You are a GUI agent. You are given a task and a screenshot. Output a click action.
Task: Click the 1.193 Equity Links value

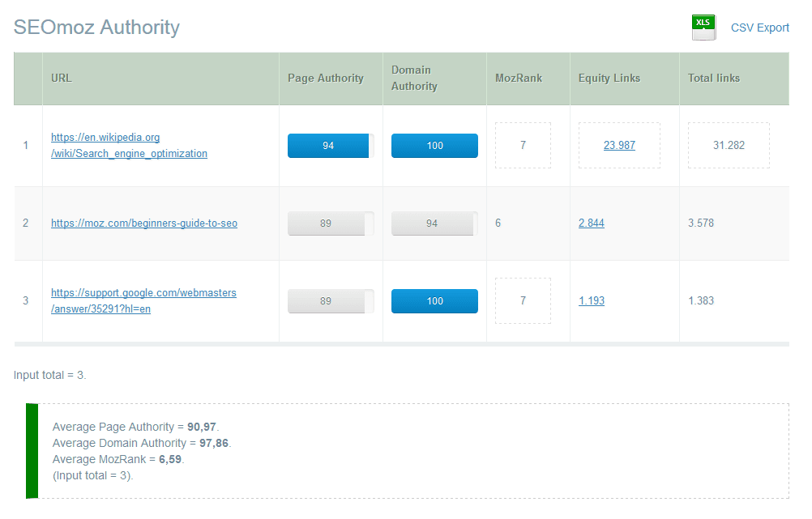pos(591,300)
